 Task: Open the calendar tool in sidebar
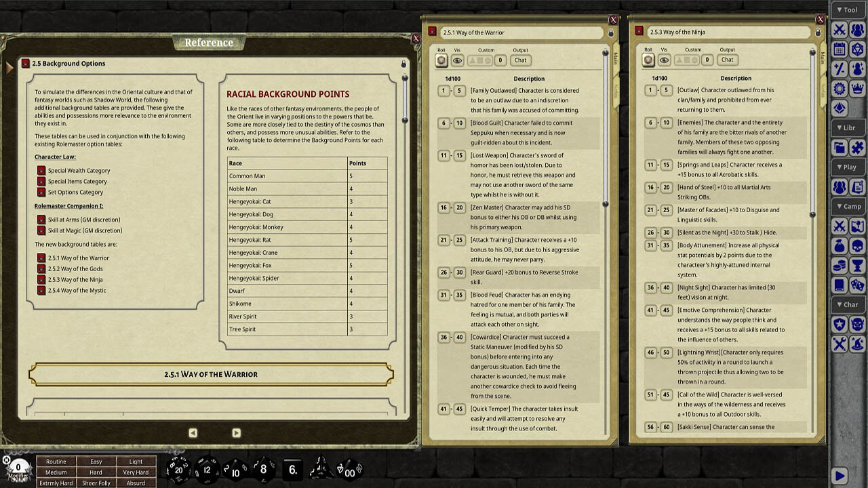click(840, 49)
